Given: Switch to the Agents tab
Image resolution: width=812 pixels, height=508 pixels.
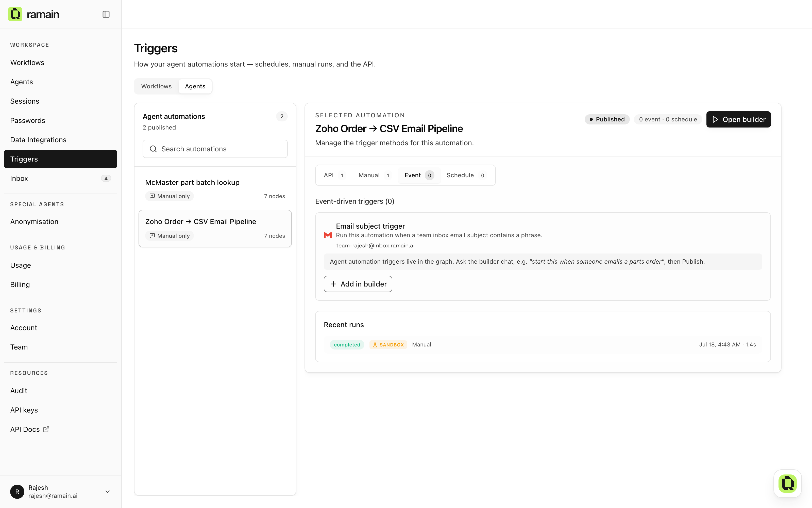Looking at the screenshot, I should point(195,86).
